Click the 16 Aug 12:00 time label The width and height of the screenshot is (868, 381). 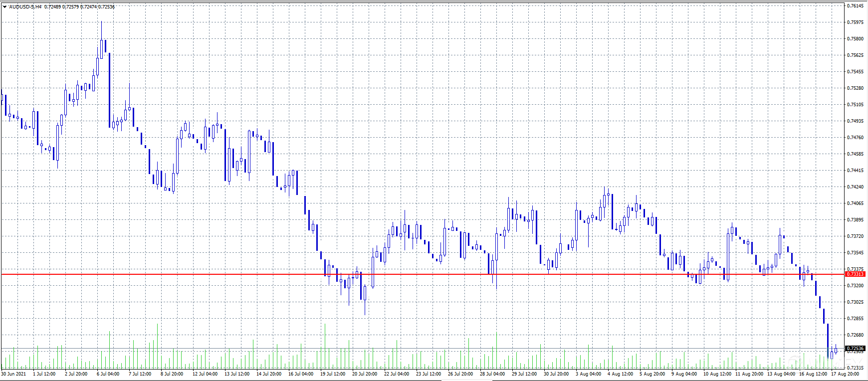pos(813,374)
